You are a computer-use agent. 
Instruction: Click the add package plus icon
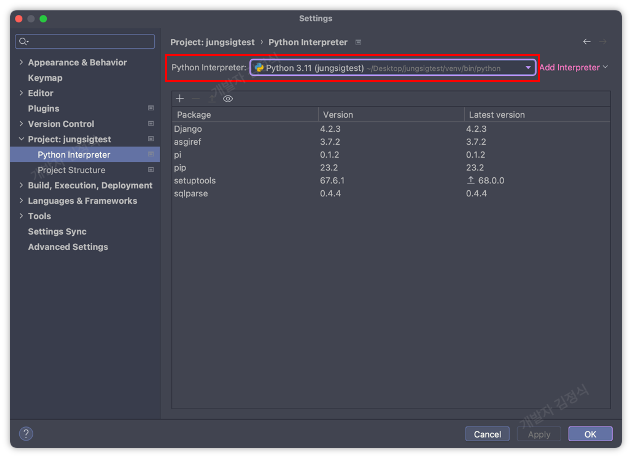coord(180,98)
